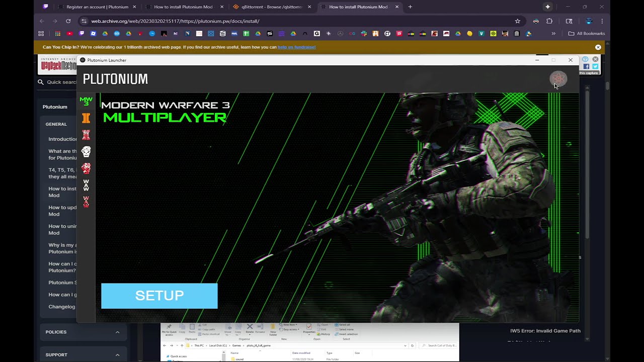Open the All Bookmarks folder
The height and width of the screenshot is (362, 644).
587,34
